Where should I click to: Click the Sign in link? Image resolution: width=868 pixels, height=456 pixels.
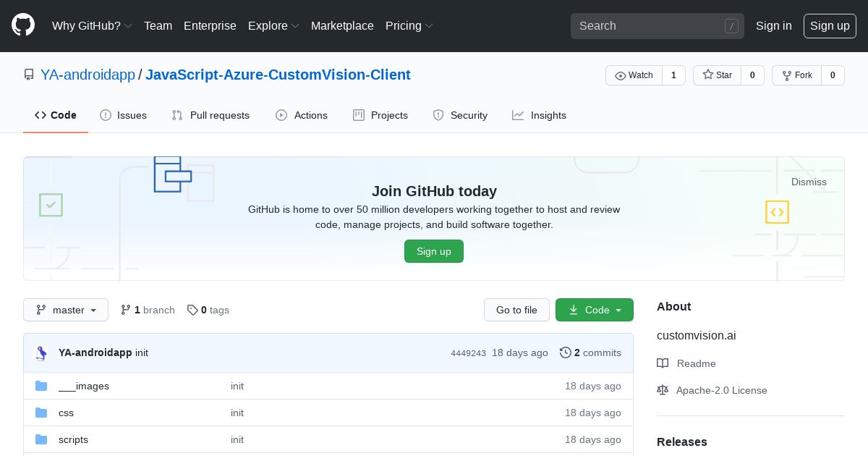point(774,25)
